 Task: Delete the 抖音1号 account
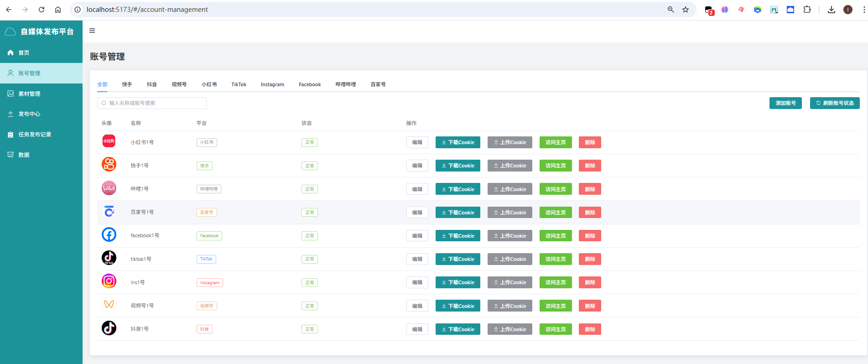[x=590, y=329]
